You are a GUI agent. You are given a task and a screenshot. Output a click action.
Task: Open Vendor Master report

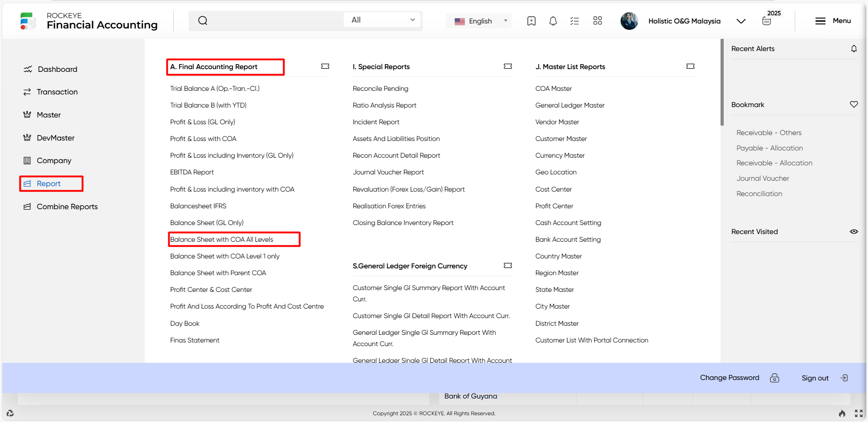(557, 122)
